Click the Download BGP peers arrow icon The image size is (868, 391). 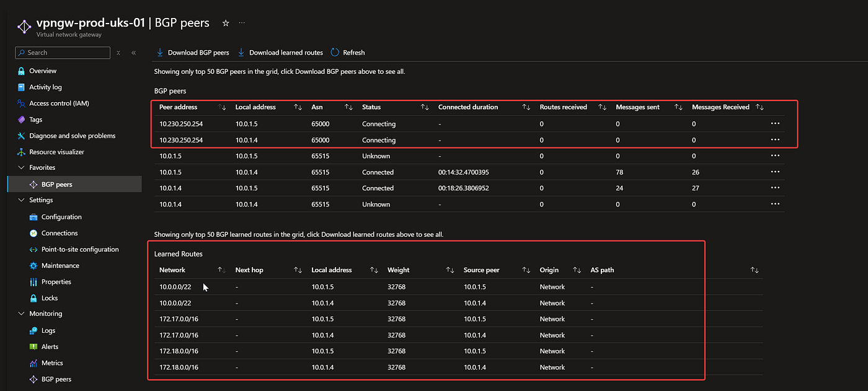pyautogui.click(x=160, y=53)
